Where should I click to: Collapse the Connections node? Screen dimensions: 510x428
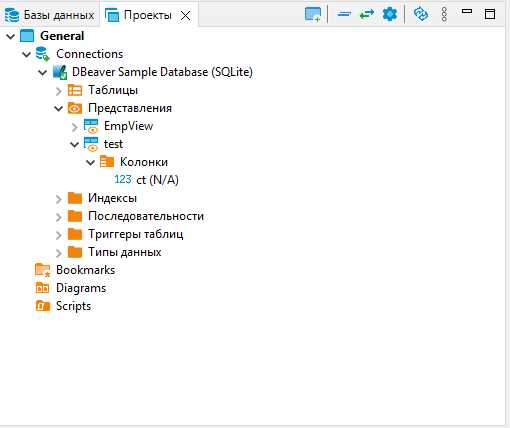[x=26, y=54]
